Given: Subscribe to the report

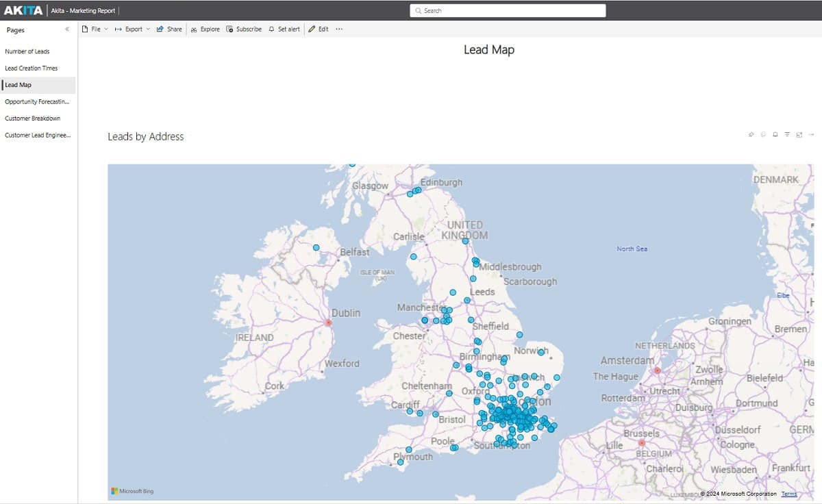Looking at the screenshot, I should pyautogui.click(x=244, y=29).
